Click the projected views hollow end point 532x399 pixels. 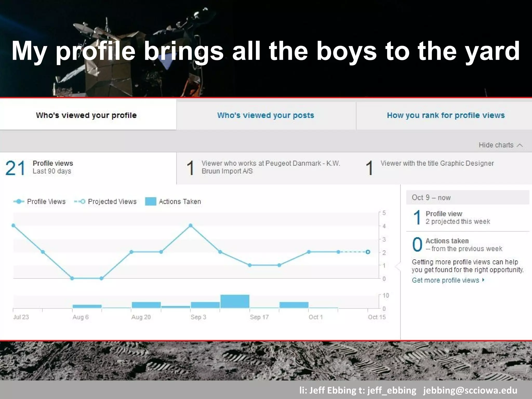368,252
